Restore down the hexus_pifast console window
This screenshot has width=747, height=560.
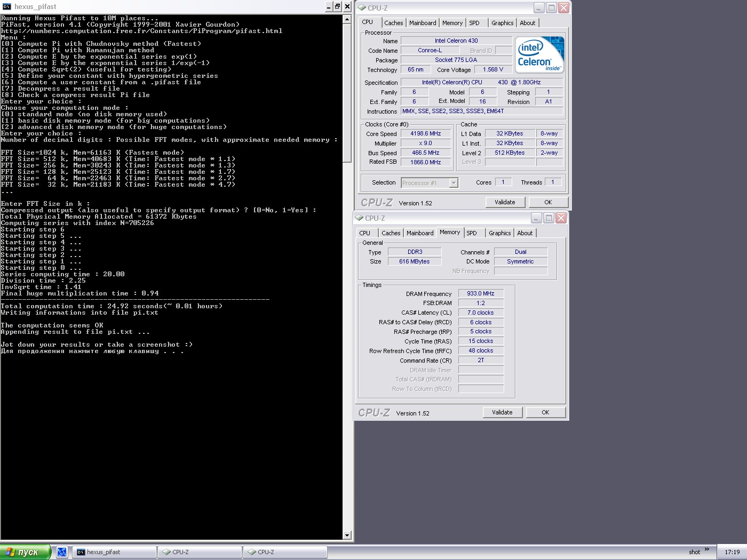[337, 6]
